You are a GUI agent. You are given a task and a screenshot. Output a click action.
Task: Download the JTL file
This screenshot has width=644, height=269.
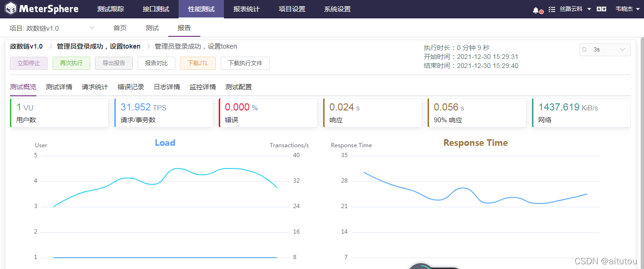[198, 63]
